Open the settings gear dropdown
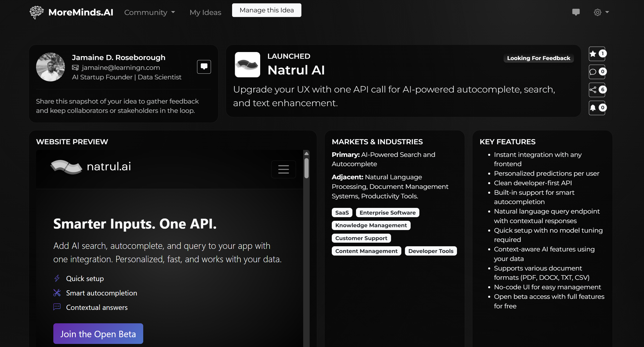644x347 pixels. pyautogui.click(x=601, y=12)
